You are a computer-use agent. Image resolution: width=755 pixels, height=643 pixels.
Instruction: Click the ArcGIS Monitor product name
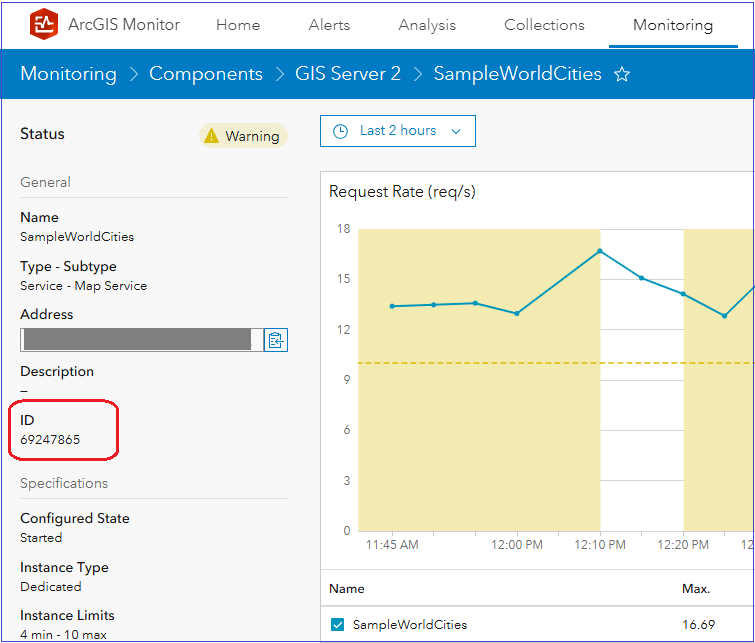coord(124,24)
